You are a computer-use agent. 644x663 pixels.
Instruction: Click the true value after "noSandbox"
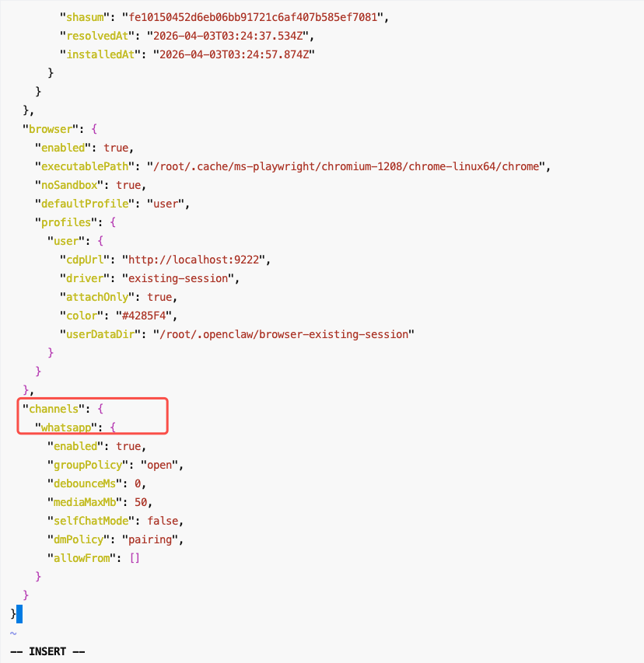(128, 185)
